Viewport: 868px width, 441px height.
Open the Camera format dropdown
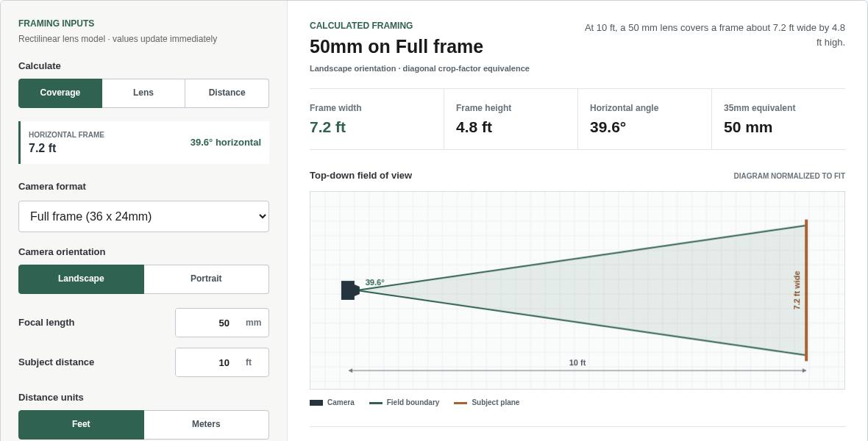pyautogui.click(x=144, y=216)
